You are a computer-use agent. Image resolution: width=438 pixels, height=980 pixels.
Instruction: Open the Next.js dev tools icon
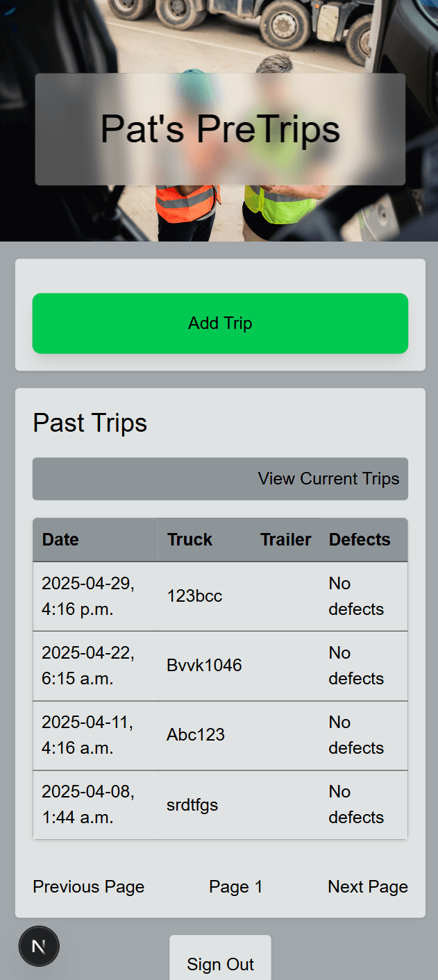[39, 947]
